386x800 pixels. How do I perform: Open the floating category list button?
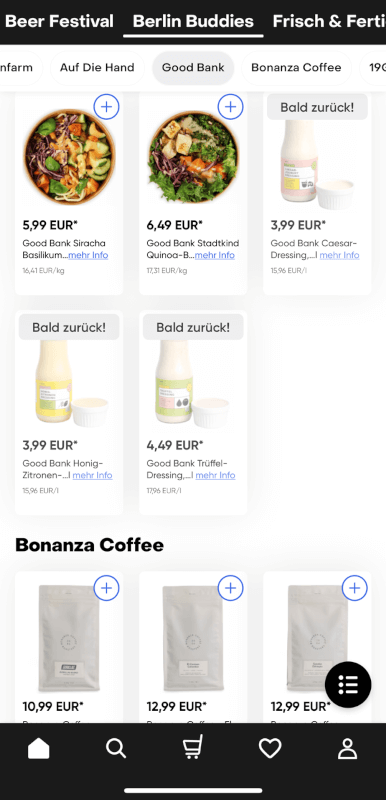coord(348,684)
